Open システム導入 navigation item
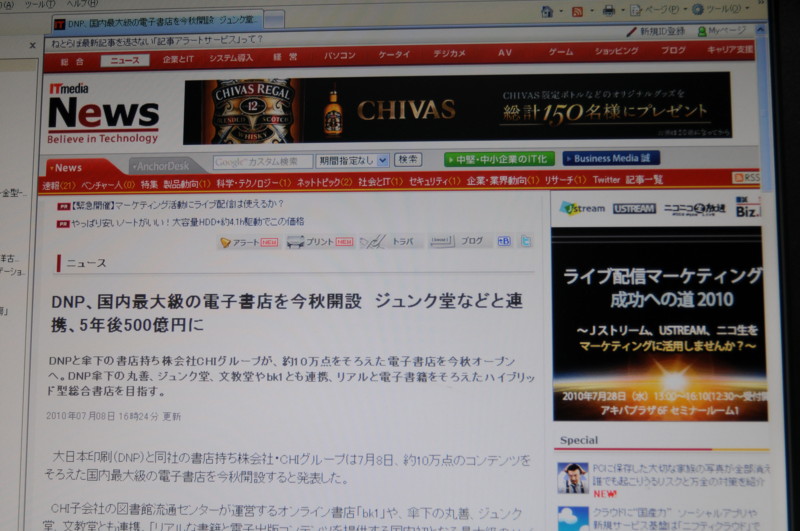Image resolution: width=800 pixels, height=531 pixels. [x=231, y=58]
